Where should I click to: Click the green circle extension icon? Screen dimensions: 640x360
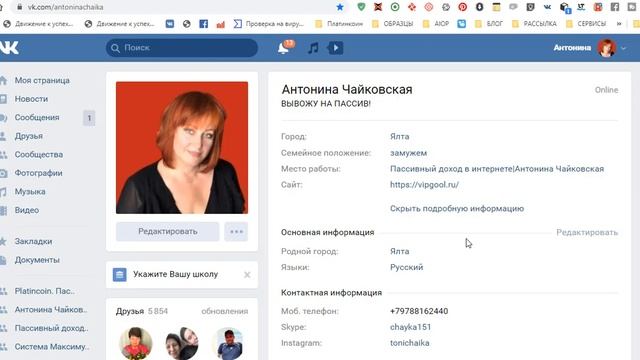coord(395,7)
